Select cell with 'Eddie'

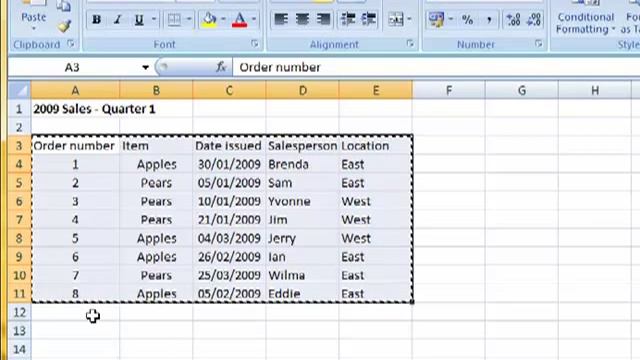click(x=302, y=293)
